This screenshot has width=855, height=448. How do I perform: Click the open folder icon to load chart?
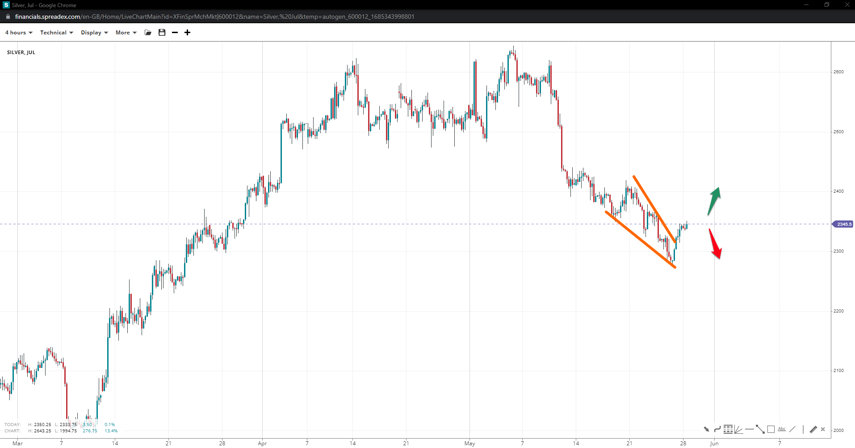148,33
